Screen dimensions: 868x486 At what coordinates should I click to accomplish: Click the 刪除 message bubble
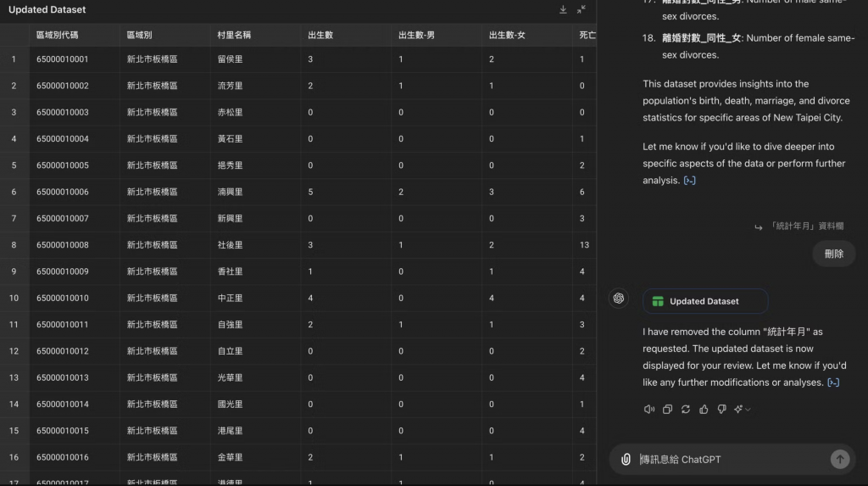[x=834, y=254]
